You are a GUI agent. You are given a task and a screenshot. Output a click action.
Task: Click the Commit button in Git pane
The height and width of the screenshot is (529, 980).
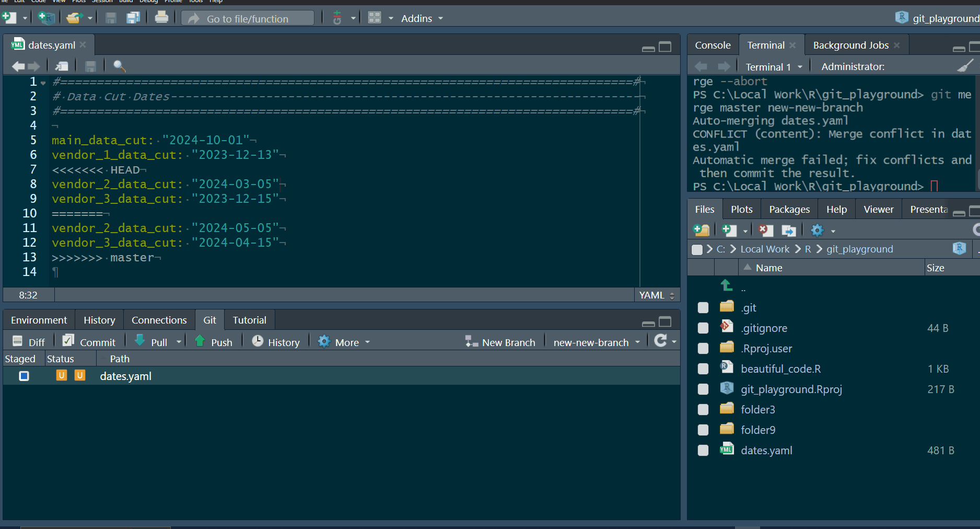pyautogui.click(x=89, y=342)
